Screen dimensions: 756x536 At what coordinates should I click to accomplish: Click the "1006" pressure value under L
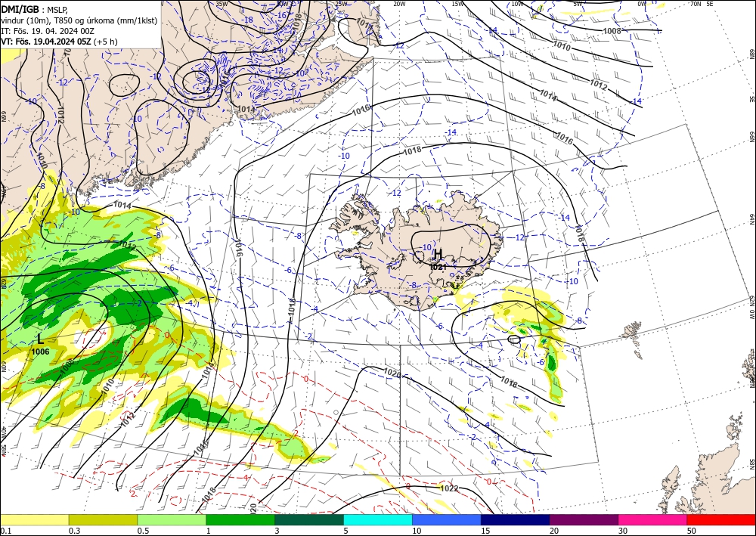41,352
